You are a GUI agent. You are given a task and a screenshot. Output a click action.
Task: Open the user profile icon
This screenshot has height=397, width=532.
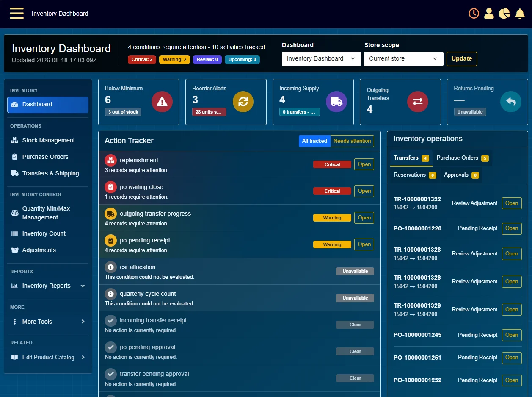coord(489,14)
